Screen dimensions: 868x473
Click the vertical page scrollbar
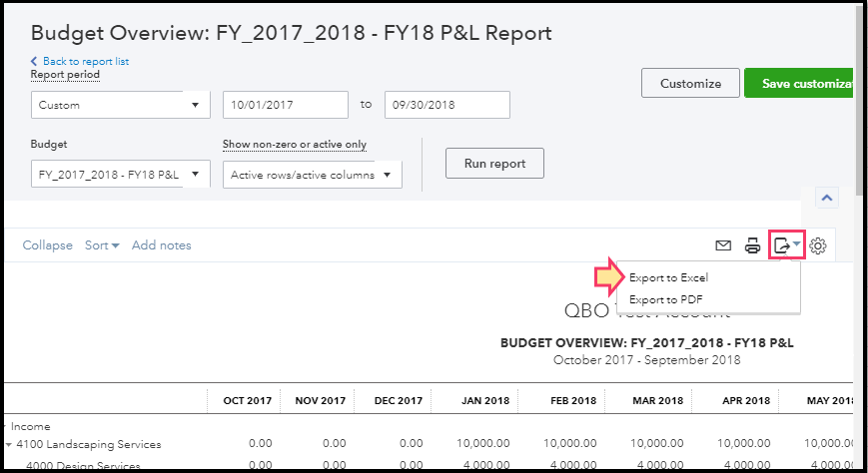click(x=860, y=100)
